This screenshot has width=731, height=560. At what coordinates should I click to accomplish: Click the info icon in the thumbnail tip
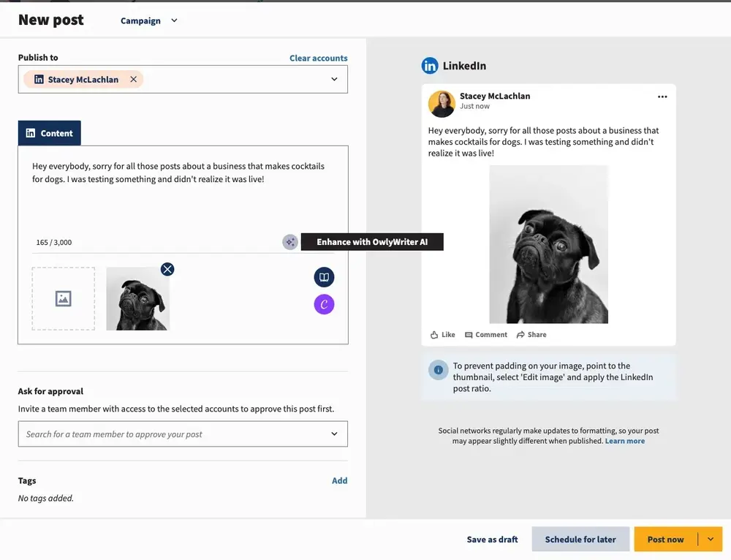point(438,370)
